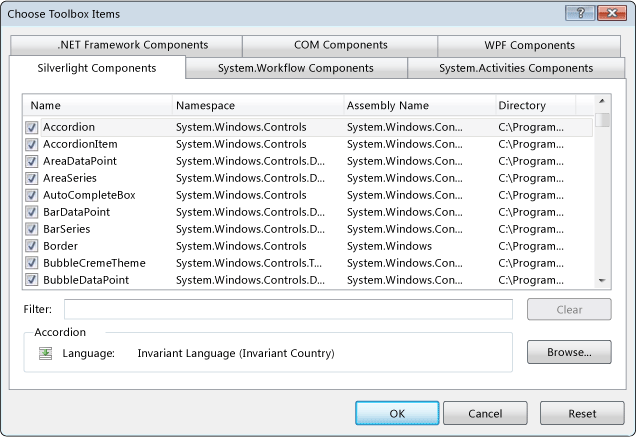
Task: Uncheck the AccordionItem checkbox
Action: pyautogui.click(x=32, y=144)
